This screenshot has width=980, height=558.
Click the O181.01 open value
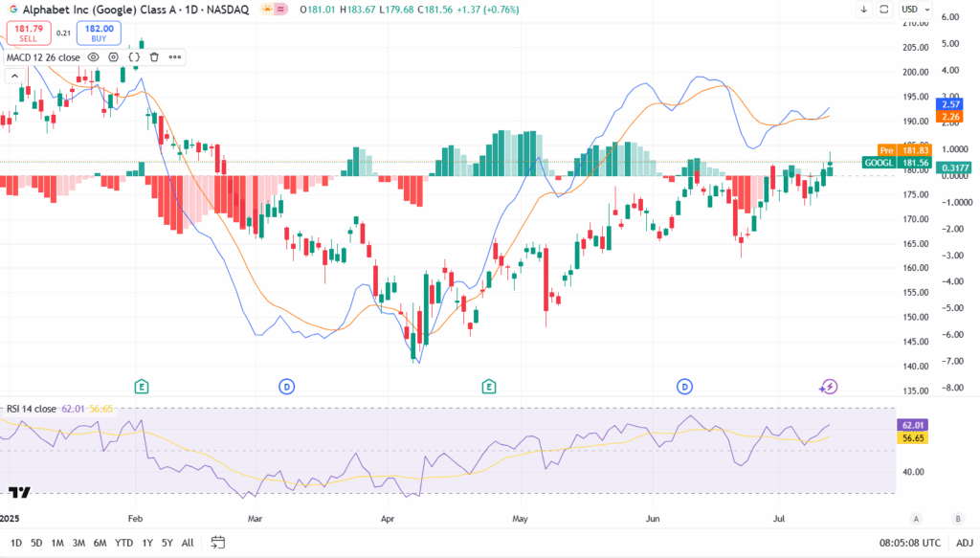tap(318, 10)
